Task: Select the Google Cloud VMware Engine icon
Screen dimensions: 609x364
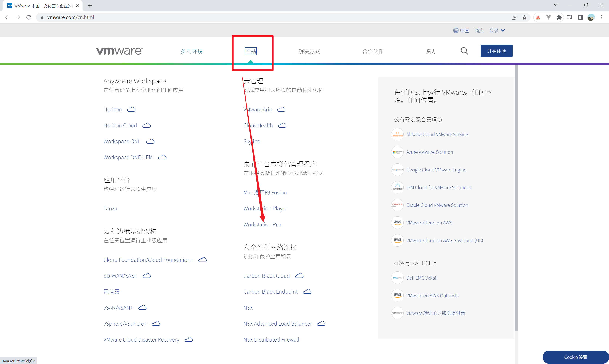Action: coord(397,170)
